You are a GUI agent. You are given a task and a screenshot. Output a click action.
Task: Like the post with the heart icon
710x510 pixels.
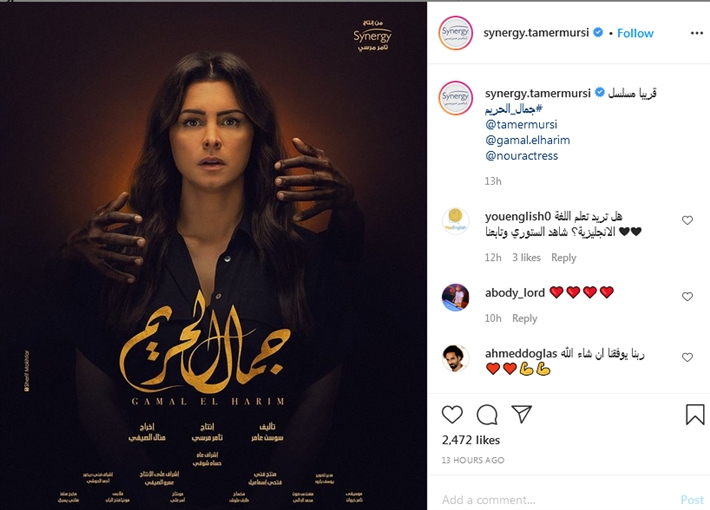tap(452, 414)
